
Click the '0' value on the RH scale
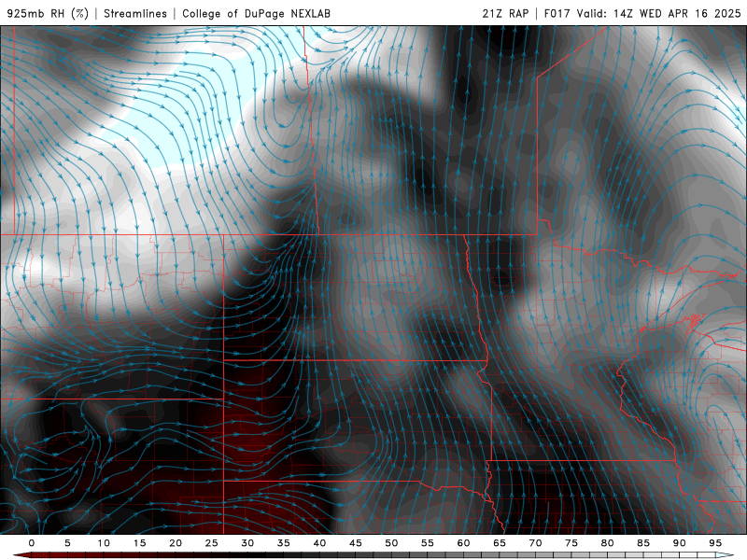coord(32,543)
